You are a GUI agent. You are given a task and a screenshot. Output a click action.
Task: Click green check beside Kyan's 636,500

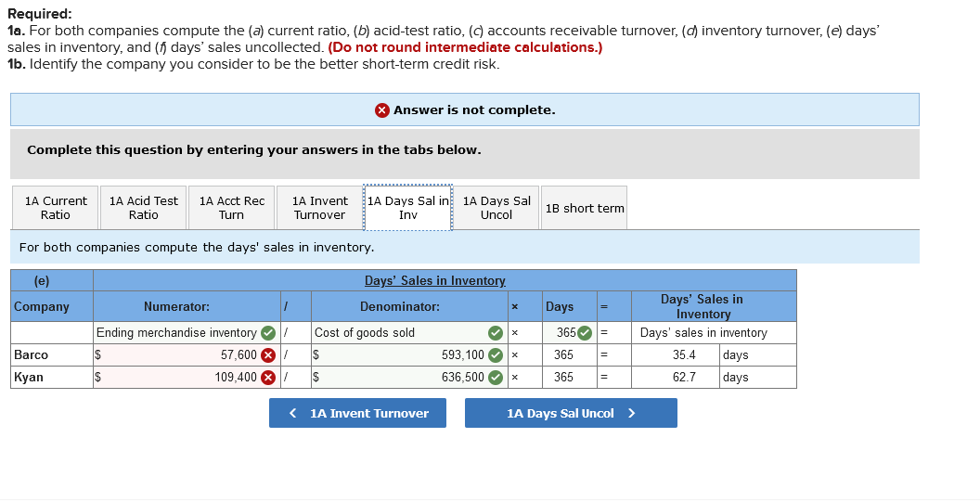tap(496, 378)
